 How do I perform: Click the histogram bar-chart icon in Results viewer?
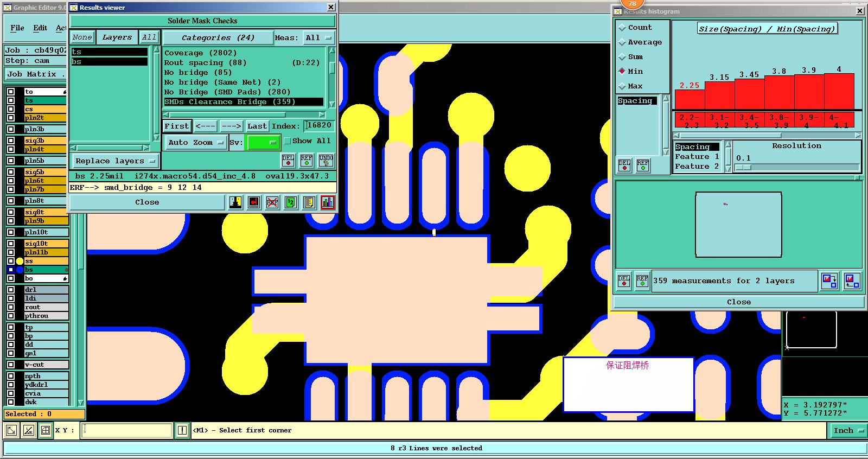pos(328,202)
